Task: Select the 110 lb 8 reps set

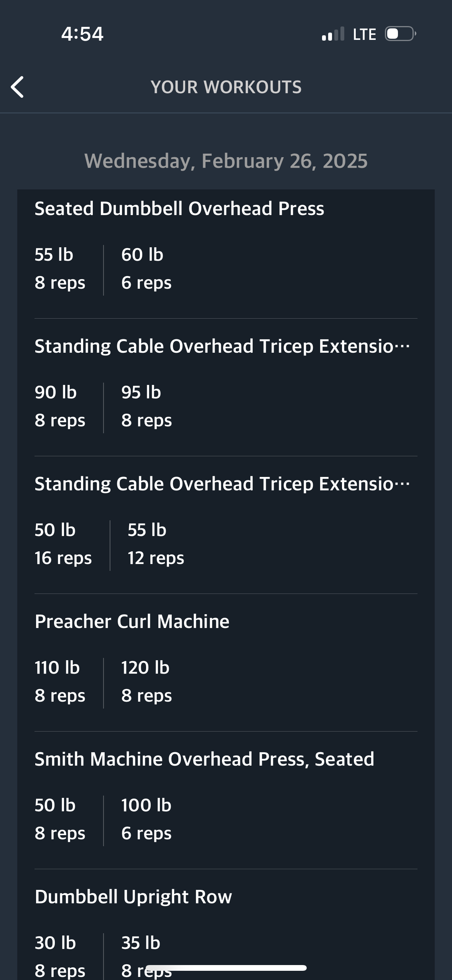Action: pyautogui.click(x=60, y=682)
